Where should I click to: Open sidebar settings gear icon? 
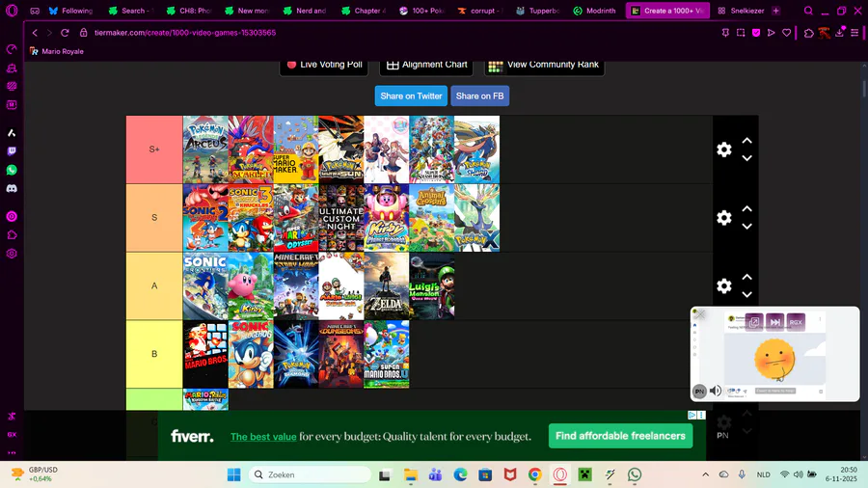(12, 254)
